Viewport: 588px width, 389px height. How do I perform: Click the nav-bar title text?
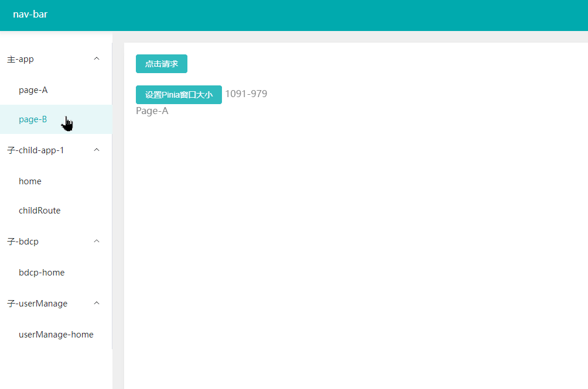pos(30,14)
